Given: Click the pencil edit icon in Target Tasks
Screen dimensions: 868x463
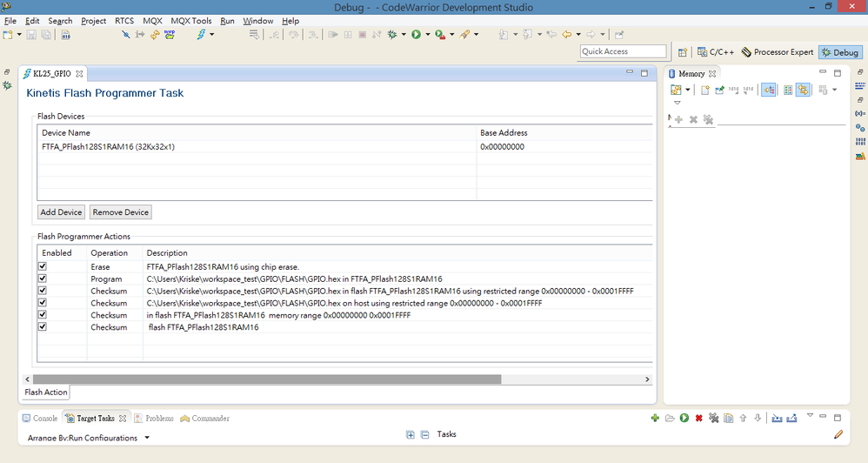Looking at the screenshot, I should 838,435.
